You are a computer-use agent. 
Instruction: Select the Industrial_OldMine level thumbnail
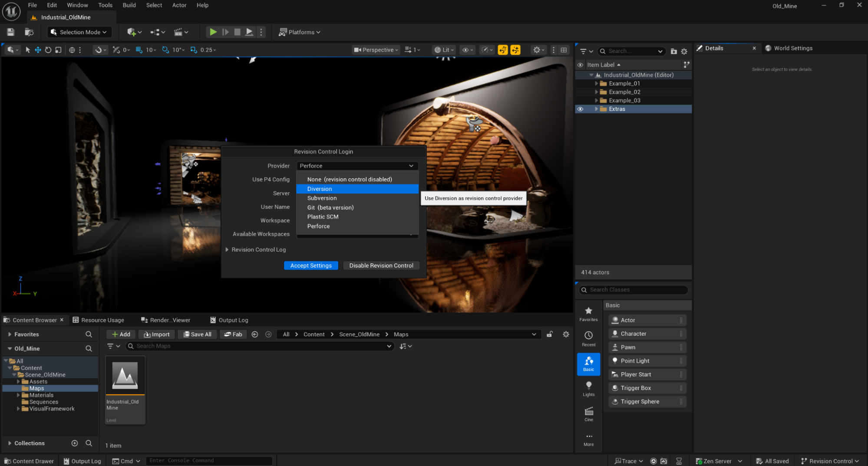(x=125, y=376)
